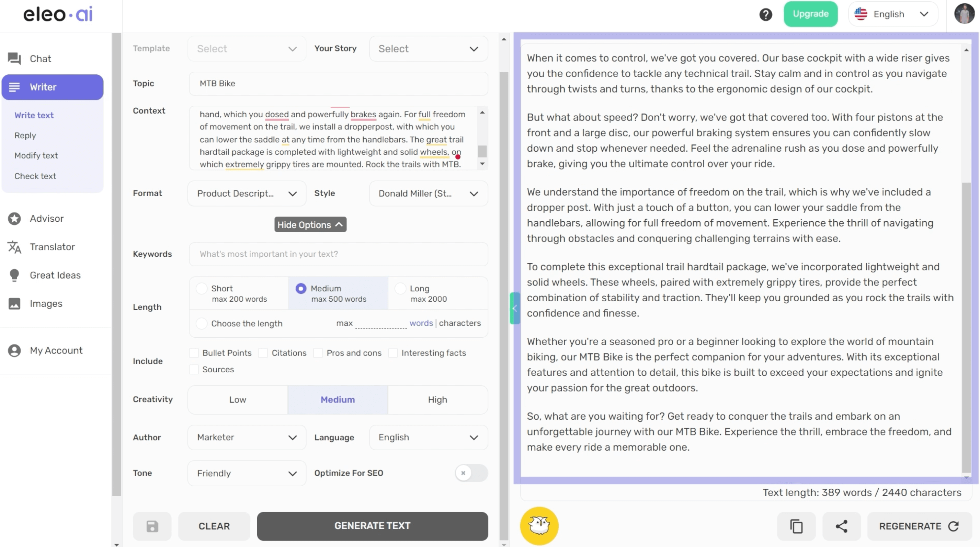Open the yellow owl assistant icon

point(539,526)
